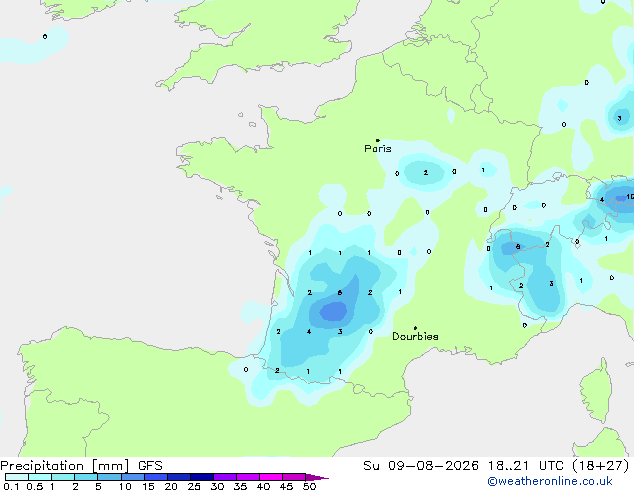Click the '40' legend scale label
Screen dimensions: 634x490
(x=263, y=486)
